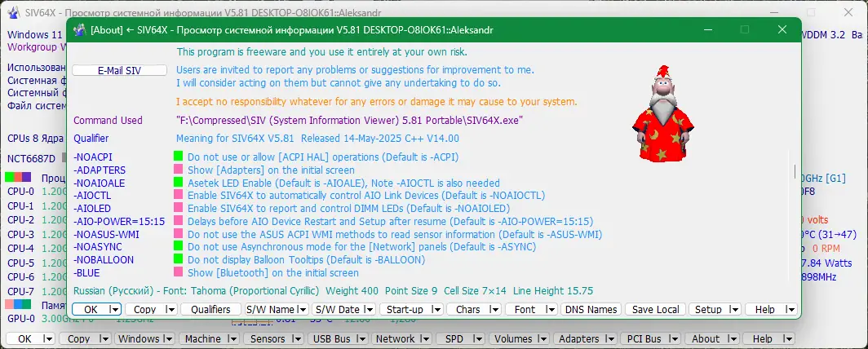868x349 pixels.
Task: Toggle the pink indicator next to -AIOCTL
Action: click(178, 195)
